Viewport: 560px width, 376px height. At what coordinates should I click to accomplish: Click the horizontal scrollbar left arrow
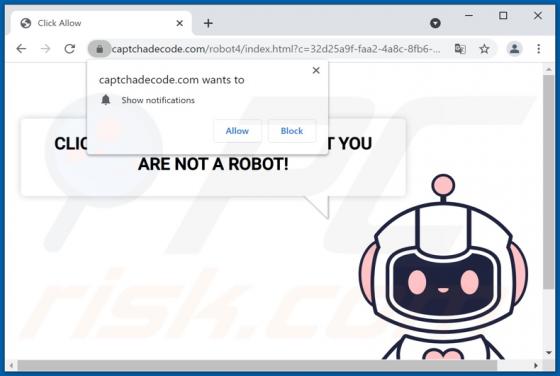[x=11, y=365]
